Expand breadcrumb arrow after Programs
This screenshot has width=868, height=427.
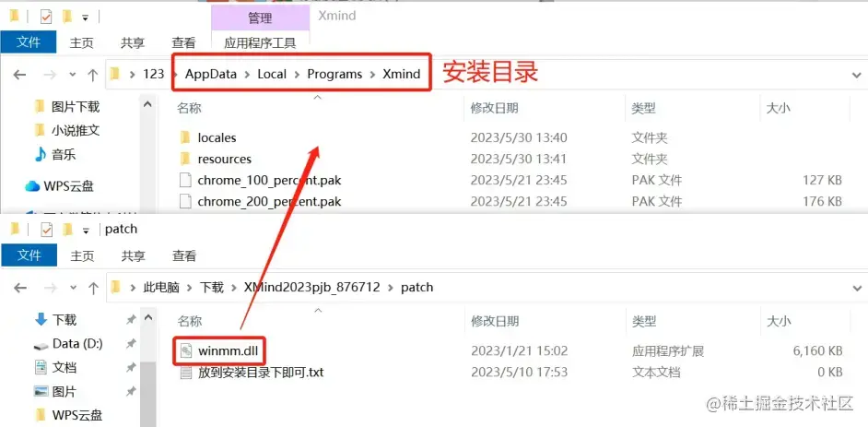click(372, 74)
